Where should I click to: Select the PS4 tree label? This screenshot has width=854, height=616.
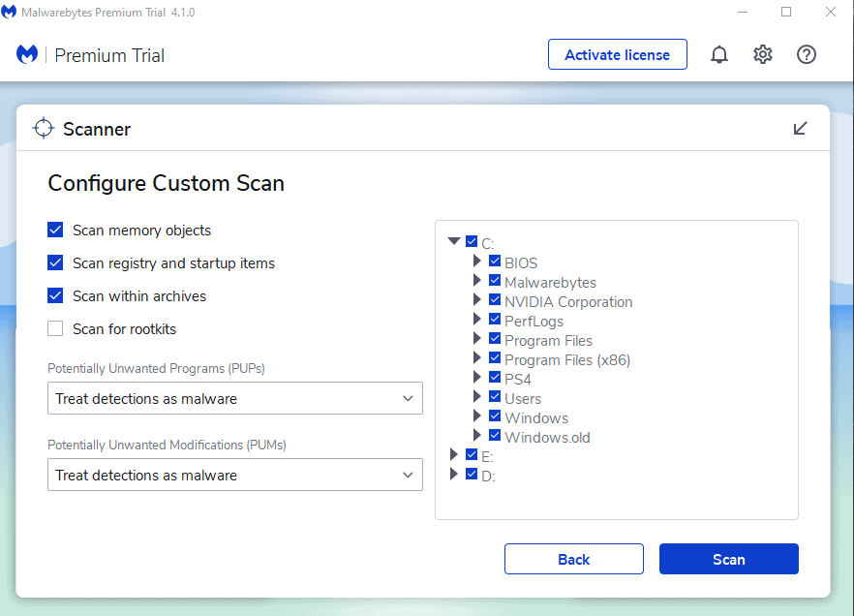coord(518,379)
